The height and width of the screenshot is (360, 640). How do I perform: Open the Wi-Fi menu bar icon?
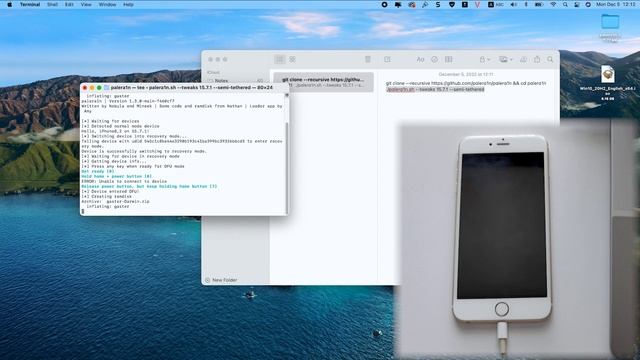553,4
